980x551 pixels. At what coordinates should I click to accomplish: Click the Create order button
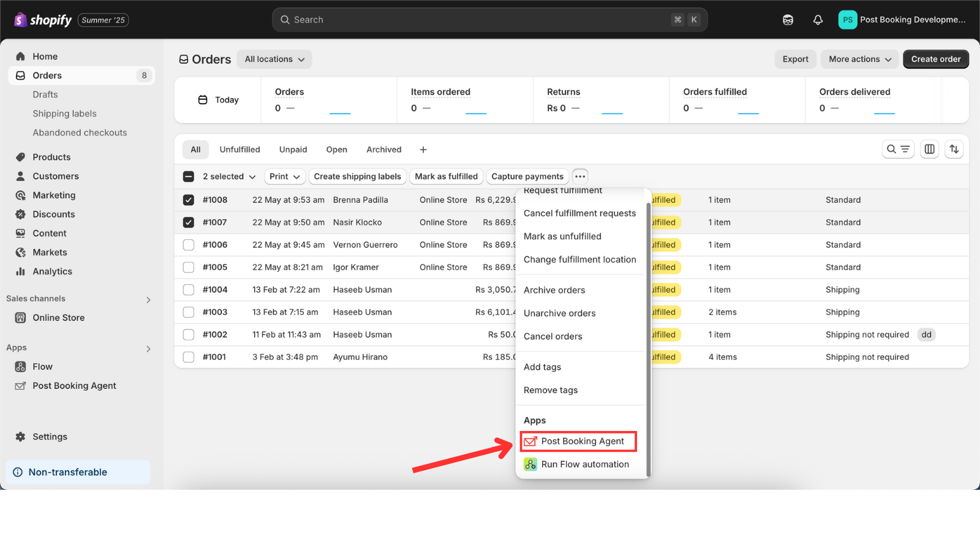(936, 59)
